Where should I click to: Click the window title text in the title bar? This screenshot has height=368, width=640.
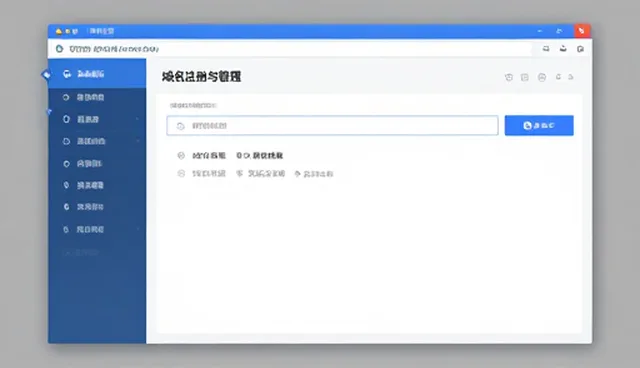(102, 31)
